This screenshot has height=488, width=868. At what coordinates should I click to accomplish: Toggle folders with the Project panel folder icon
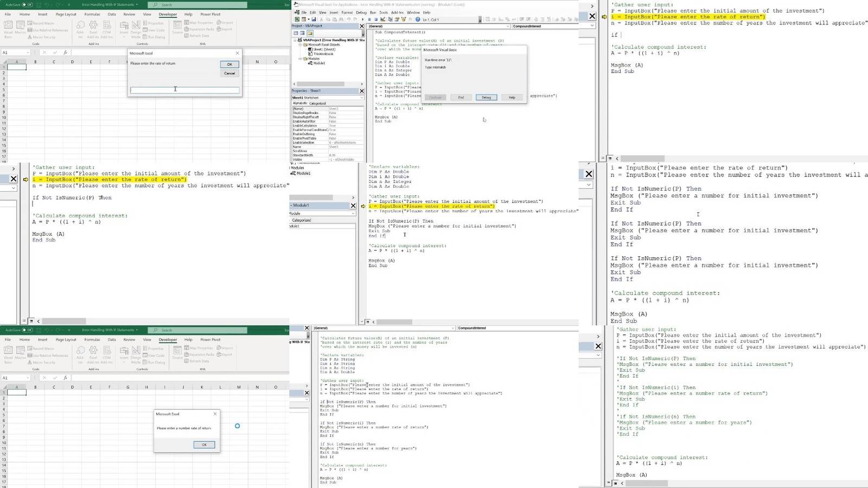[310, 33]
